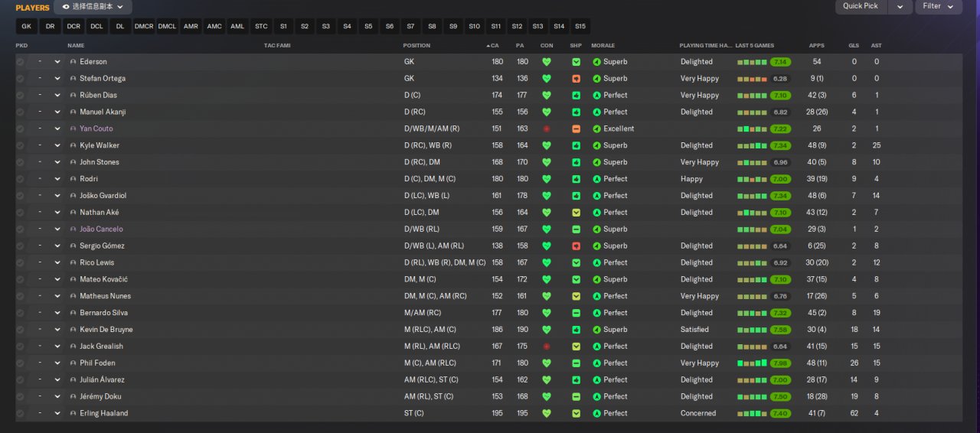This screenshot has width=980, height=433.
Task: Open the view selection dropdown beside PLAYERS
Action: point(93,7)
